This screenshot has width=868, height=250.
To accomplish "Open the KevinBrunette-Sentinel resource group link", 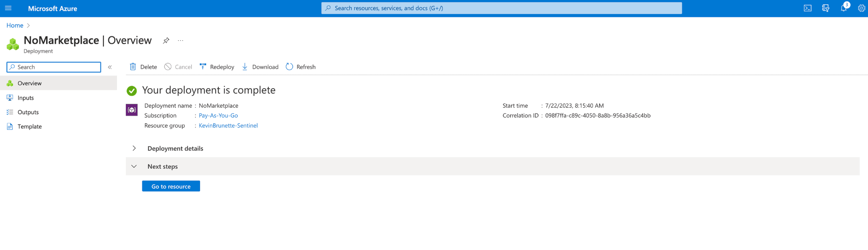I will tap(228, 125).
